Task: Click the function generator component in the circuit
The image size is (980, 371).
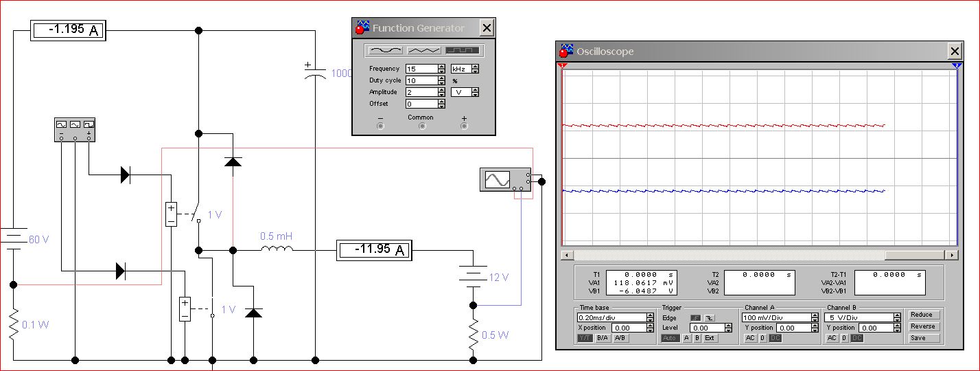Action: (x=75, y=128)
